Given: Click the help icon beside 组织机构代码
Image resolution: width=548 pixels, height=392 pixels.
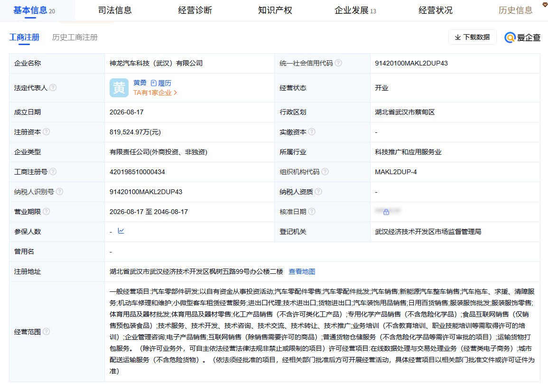Looking at the screenshot, I should click(x=325, y=172).
